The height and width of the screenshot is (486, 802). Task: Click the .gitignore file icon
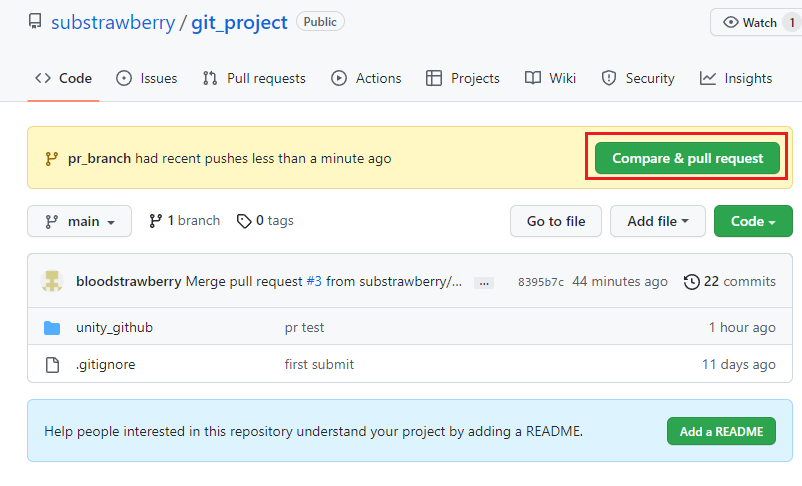coord(52,365)
